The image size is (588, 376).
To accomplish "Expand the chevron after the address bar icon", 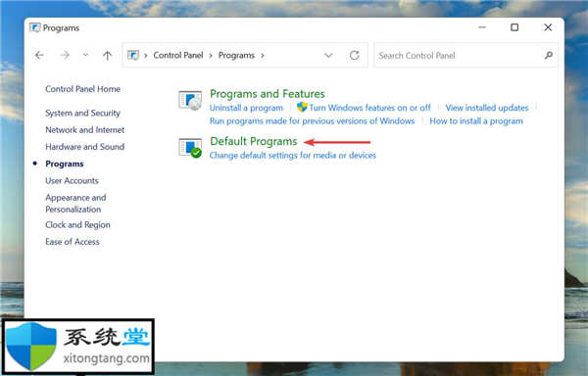I will coord(145,56).
